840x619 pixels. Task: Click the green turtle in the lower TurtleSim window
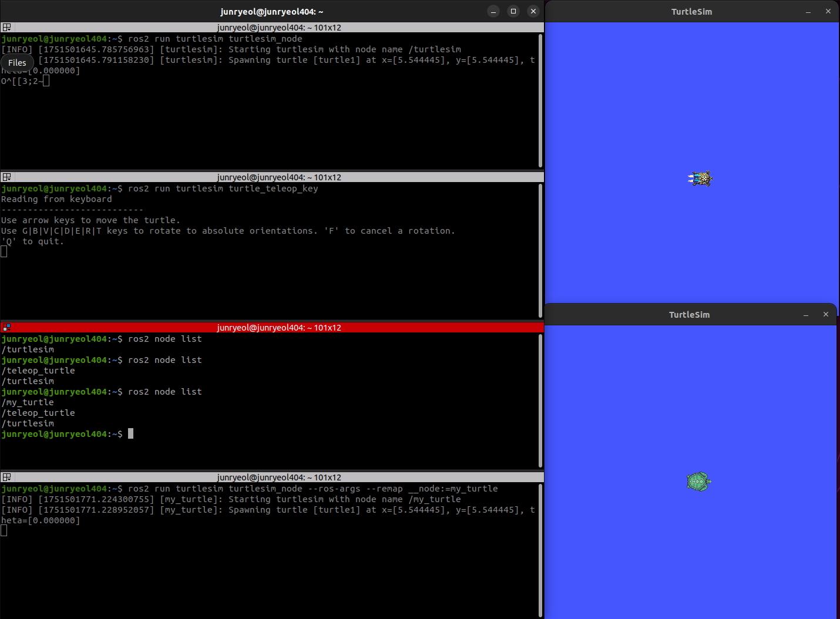point(699,482)
